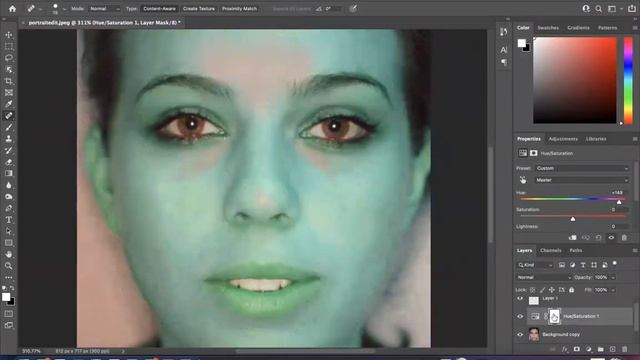Viewport: 640px width, 360px height.
Task: Select the Path Selection tool
Action: click(9, 231)
